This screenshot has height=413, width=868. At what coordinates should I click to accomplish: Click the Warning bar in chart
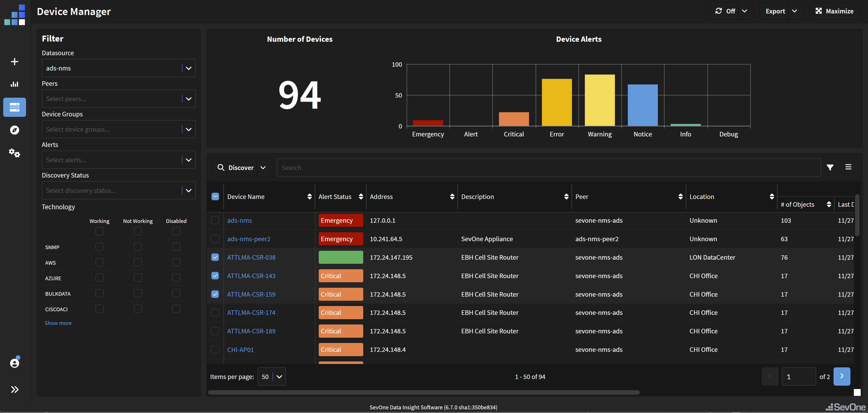600,100
